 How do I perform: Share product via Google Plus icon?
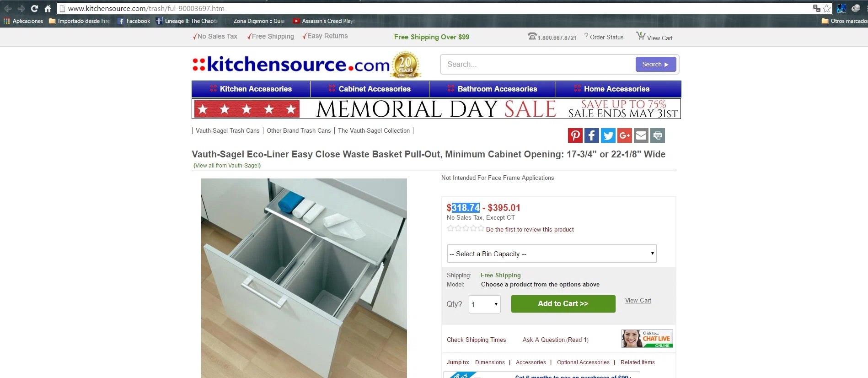624,135
